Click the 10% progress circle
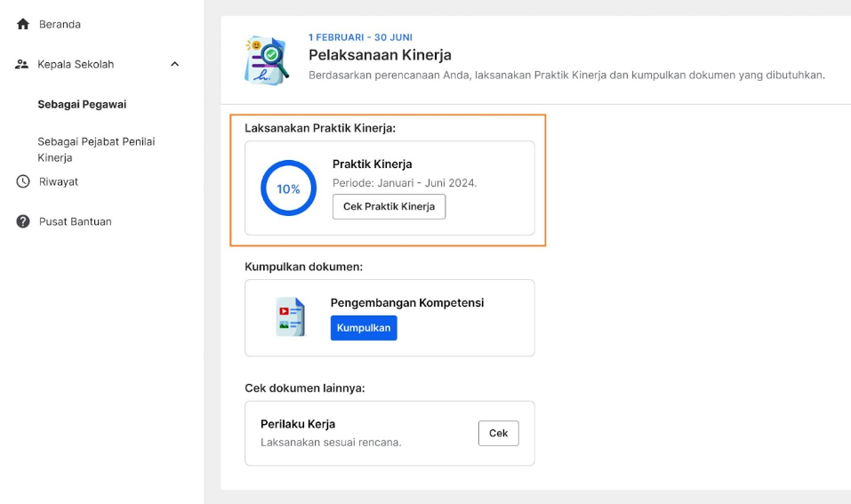This screenshot has height=504, width=851. (x=288, y=188)
